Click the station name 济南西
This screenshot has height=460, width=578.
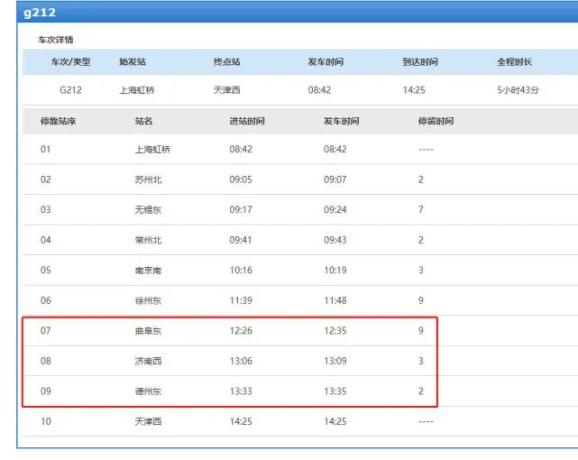[x=148, y=361]
